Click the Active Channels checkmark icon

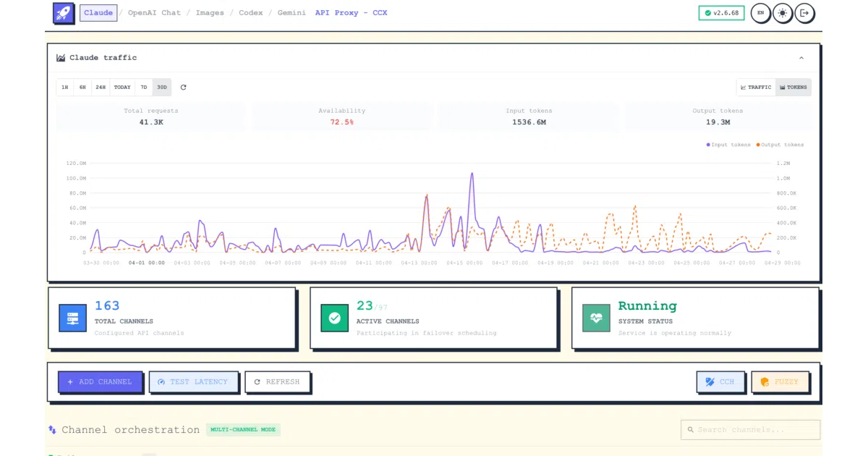334,318
